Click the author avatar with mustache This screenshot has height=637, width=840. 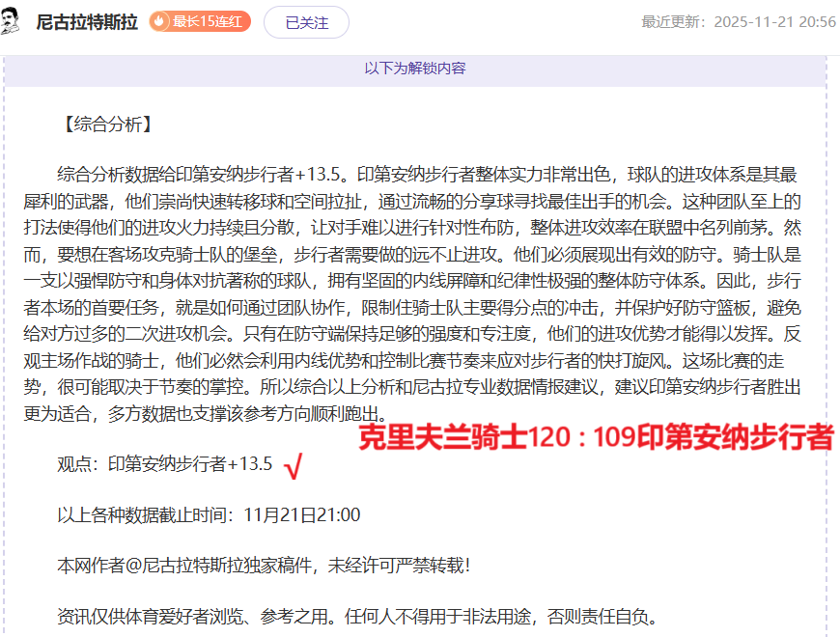click(x=13, y=21)
